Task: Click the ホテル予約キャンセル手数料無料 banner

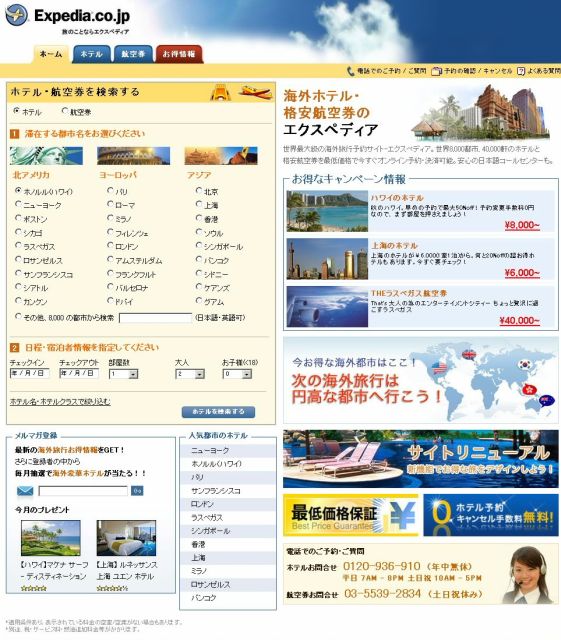Action: 491,515
